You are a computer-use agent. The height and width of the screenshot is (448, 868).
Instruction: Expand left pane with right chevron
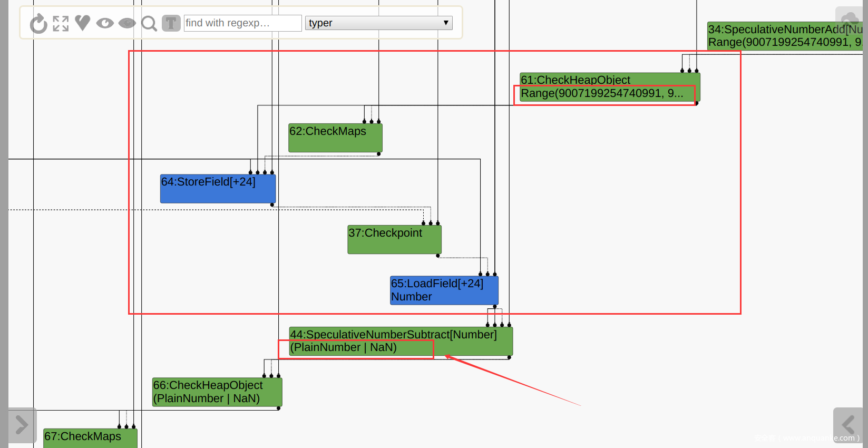tap(22, 425)
